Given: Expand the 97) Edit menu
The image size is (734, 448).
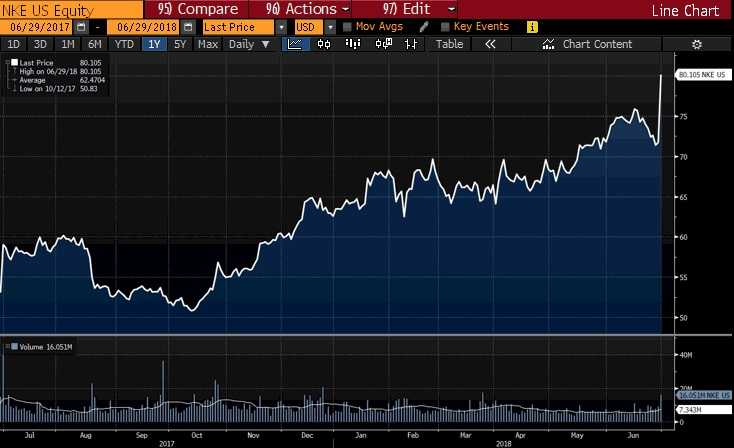Looking at the screenshot, I should point(418,9).
